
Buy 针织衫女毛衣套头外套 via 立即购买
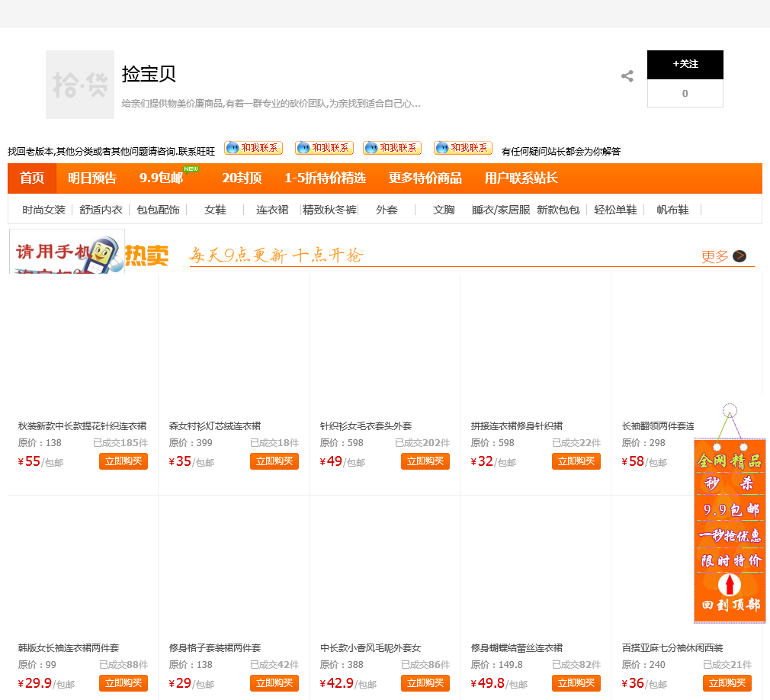coord(425,461)
